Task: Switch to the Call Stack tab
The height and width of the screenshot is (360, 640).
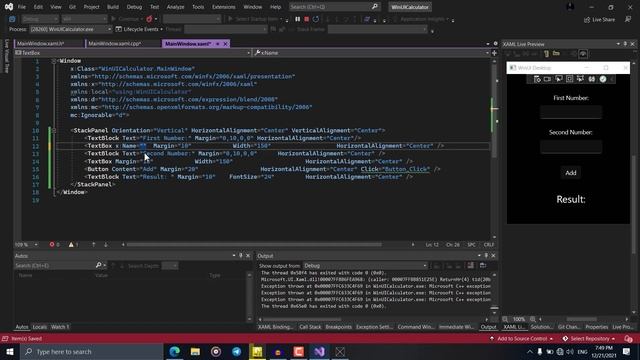Action: coord(310,327)
